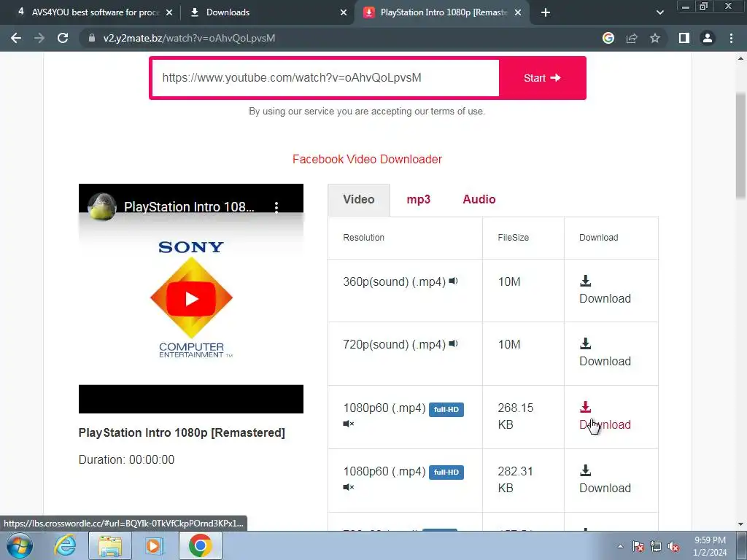
Task: Open the Chrome profile menu
Action: point(708,38)
